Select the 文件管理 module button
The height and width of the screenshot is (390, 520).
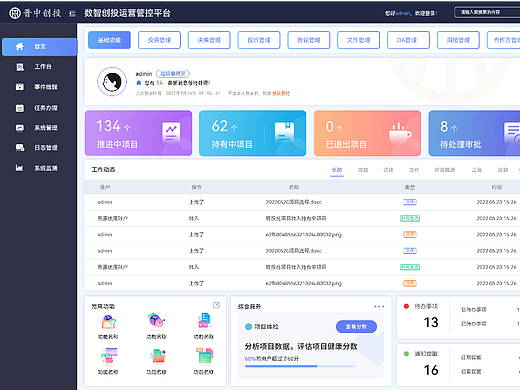(x=358, y=40)
